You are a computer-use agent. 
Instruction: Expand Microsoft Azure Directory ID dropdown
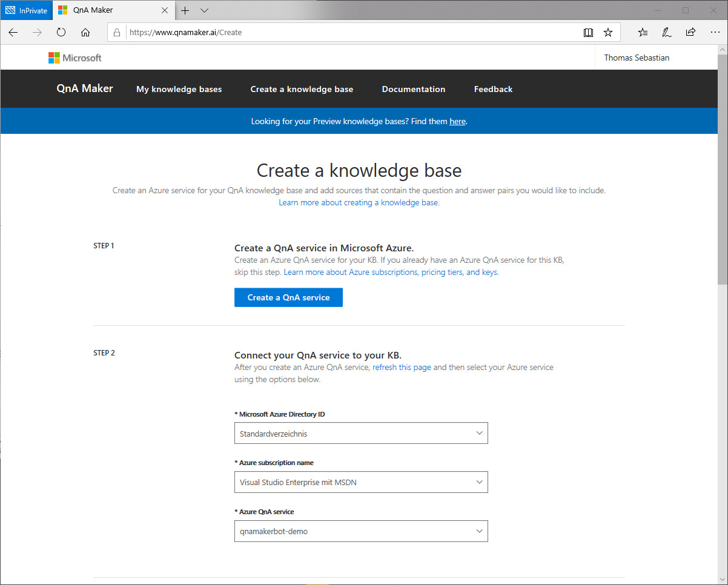pyautogui.click(x=361, y=434)
